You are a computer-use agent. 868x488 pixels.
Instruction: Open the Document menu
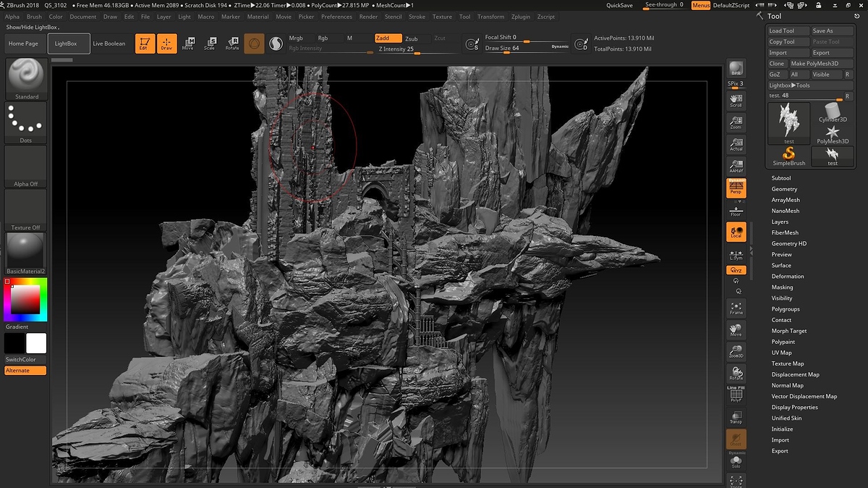tap(83, 17)
